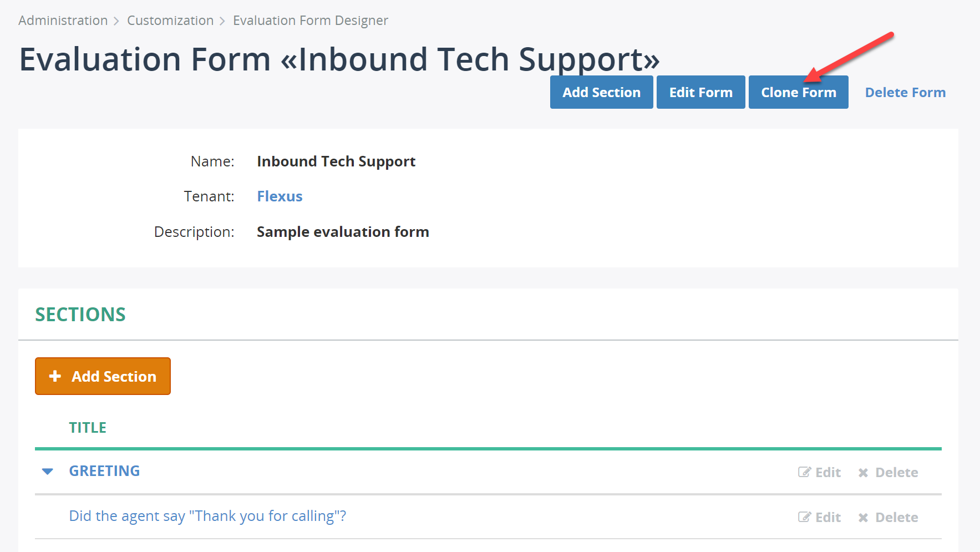
Task: Click Edit text for GREETING section
Action: (828, 473)
